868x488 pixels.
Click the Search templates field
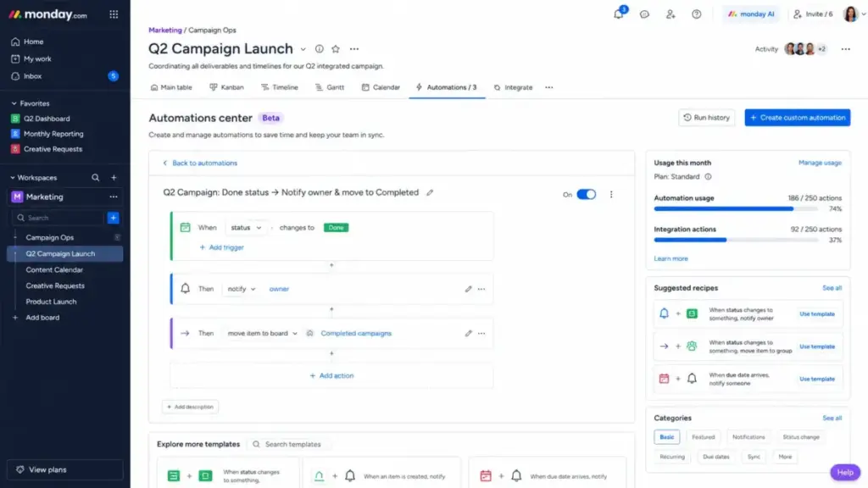tap(291, 444)
